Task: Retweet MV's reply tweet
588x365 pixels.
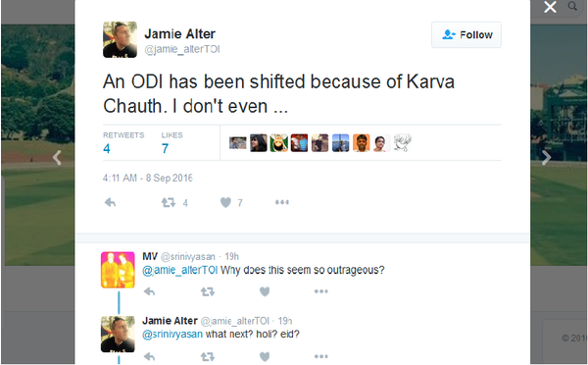Action: [x=208, y=291]
